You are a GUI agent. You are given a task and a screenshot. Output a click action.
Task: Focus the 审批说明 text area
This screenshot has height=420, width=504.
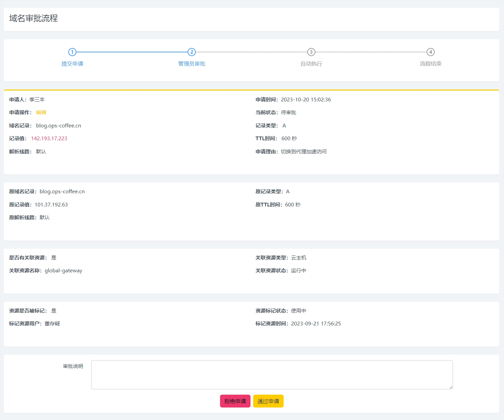(272, 374)
